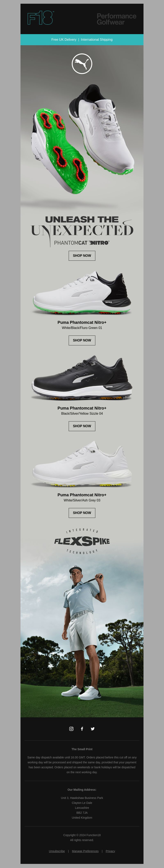Click the Performance Golfwear header text
164x868 pixels.
(x=116, y=19)
